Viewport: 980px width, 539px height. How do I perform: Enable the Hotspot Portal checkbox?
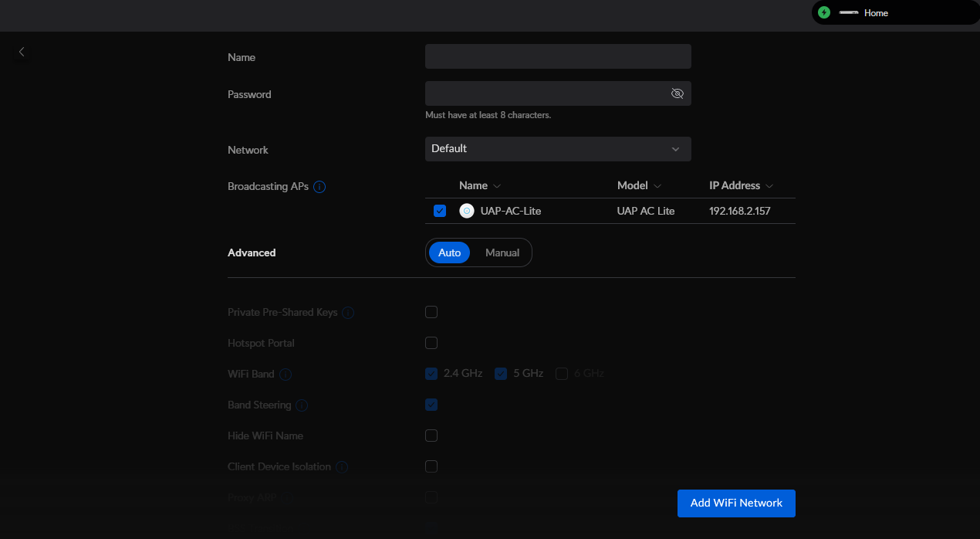431,343
